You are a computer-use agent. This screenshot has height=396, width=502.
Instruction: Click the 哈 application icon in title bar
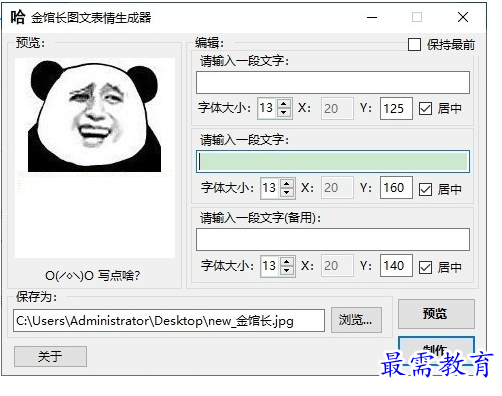[x=18, y=17]
